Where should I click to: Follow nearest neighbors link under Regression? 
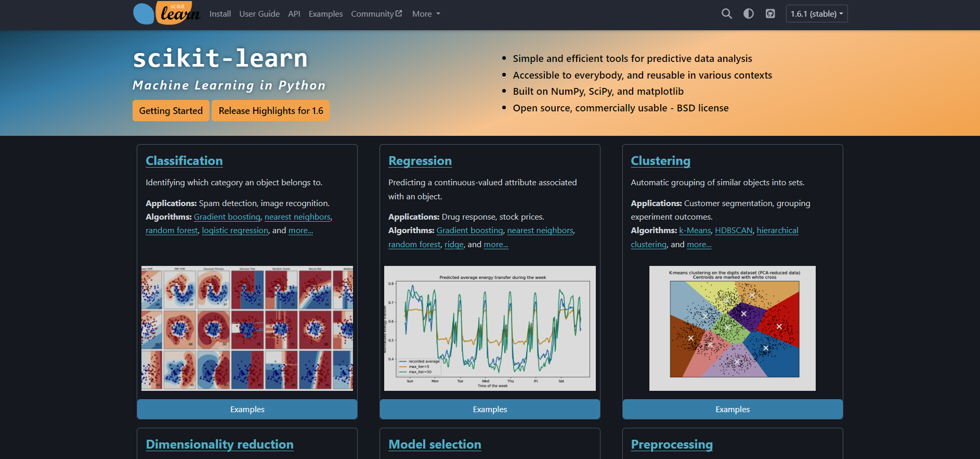[540, 231]
